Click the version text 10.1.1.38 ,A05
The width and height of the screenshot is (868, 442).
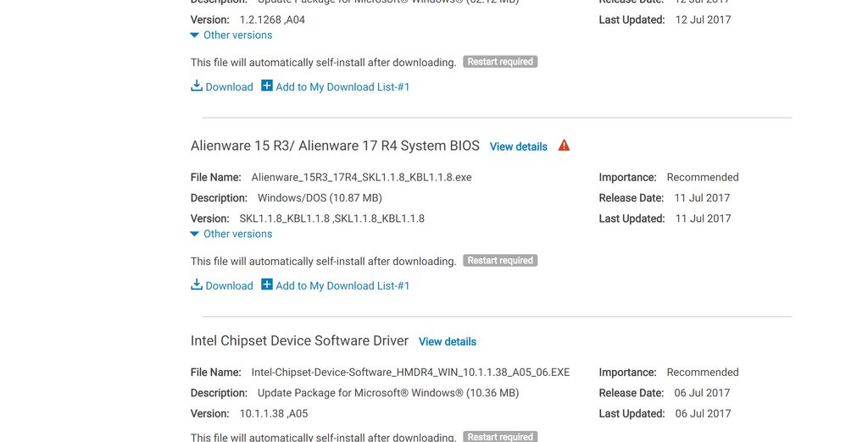coord(274,414)
